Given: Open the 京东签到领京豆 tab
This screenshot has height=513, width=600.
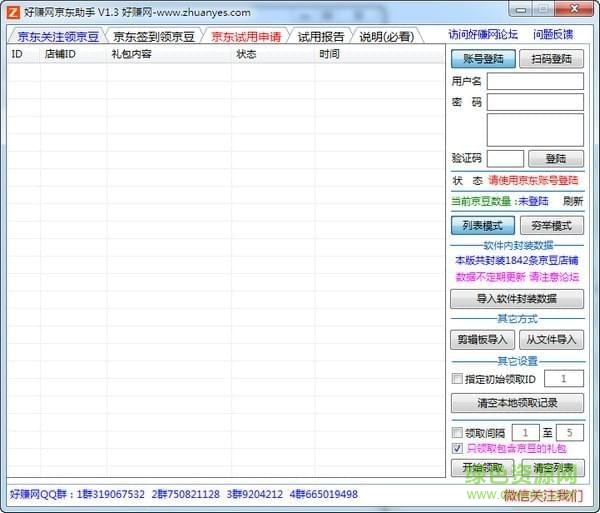Looking at the screenshot, I should tap(153, 37).
